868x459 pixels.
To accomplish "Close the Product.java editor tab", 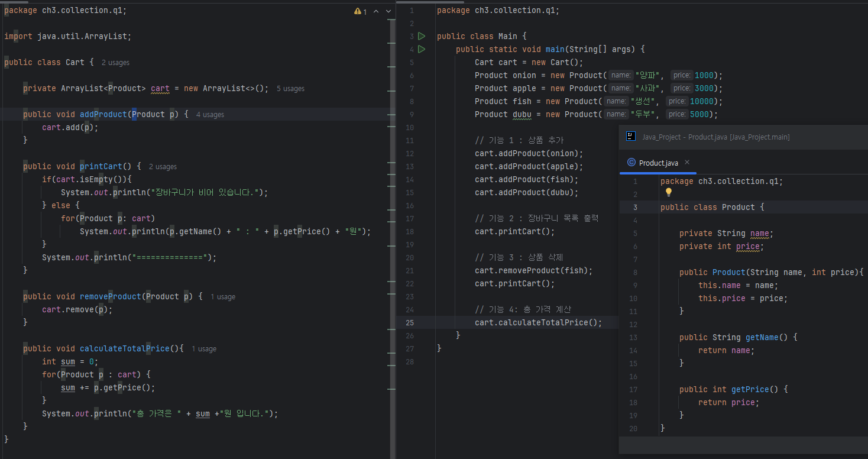I will (x=687, y=162).
